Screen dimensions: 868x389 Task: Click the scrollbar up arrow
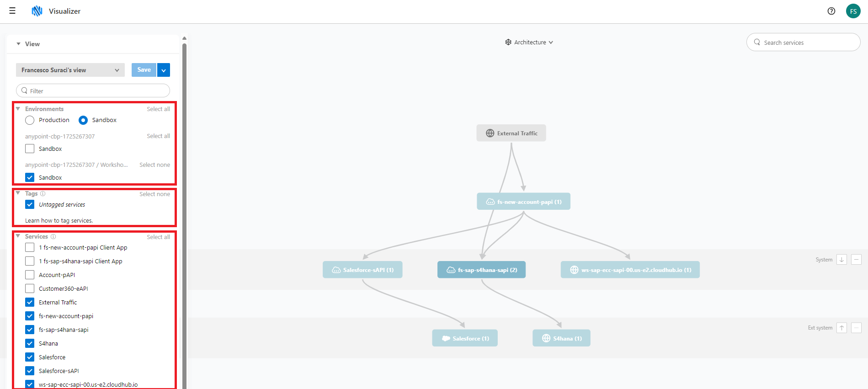tap(184, 38)
